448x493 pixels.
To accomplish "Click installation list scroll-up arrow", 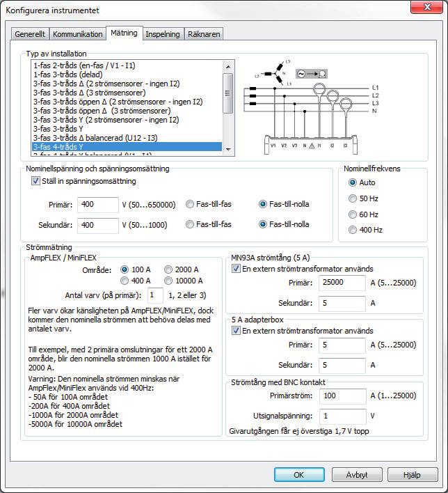I will pos(228,67).
